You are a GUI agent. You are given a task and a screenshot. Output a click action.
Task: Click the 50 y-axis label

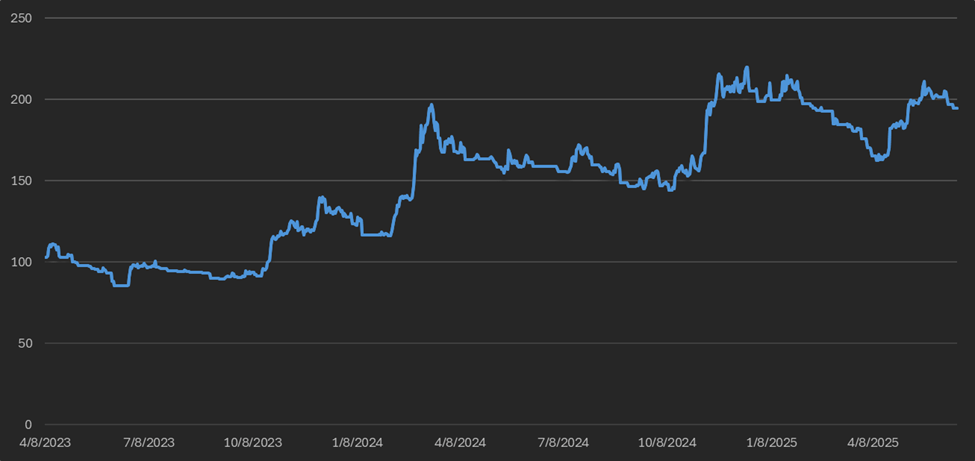click(26, 343)
